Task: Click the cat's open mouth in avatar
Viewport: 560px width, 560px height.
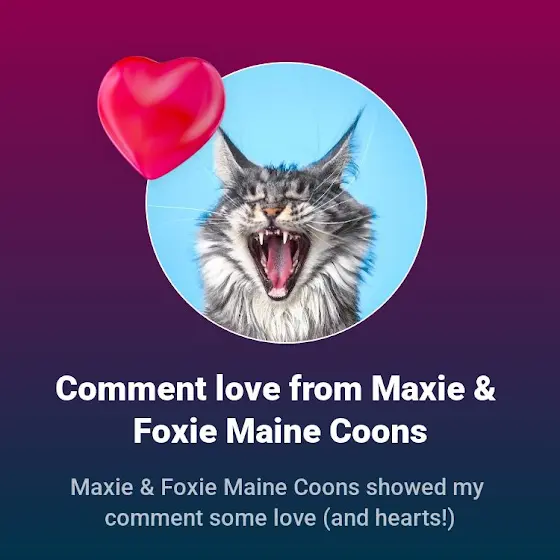Action: click(x=277, y=261)
